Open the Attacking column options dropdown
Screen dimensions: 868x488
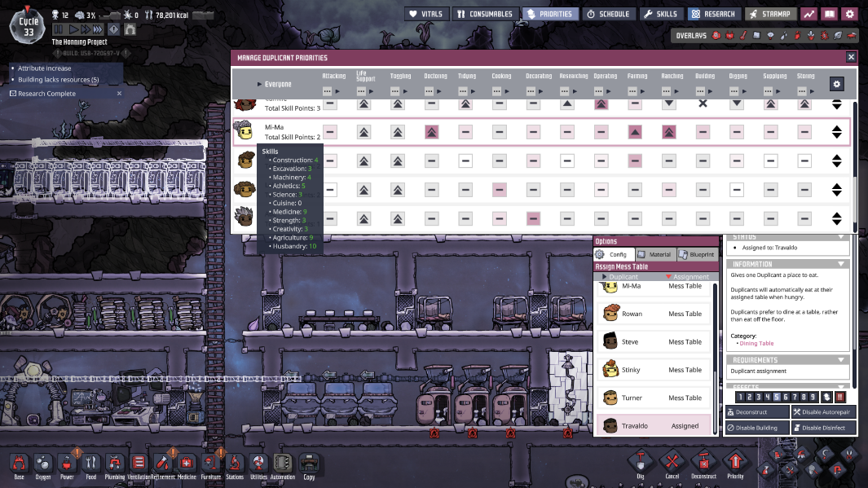click(x=328, y=91)
